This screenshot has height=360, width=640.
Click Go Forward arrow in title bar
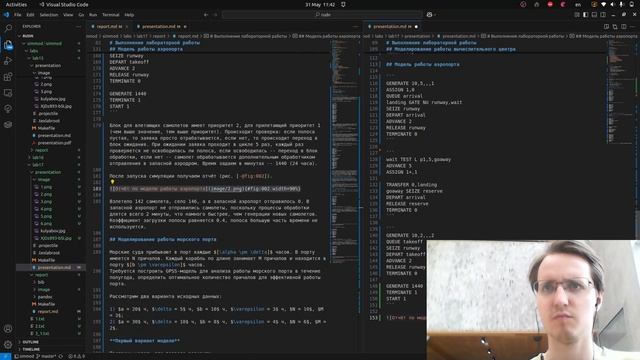click(216, 15)
